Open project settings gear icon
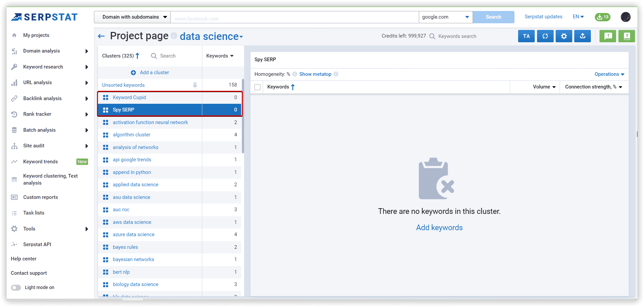The width and height of the screenshot is (644, 307). click(x=564, y=36)
